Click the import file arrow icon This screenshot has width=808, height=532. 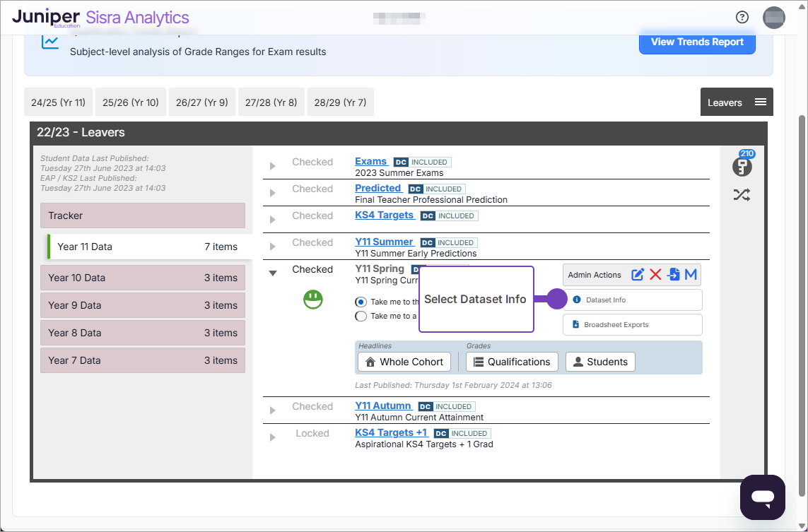674,275
